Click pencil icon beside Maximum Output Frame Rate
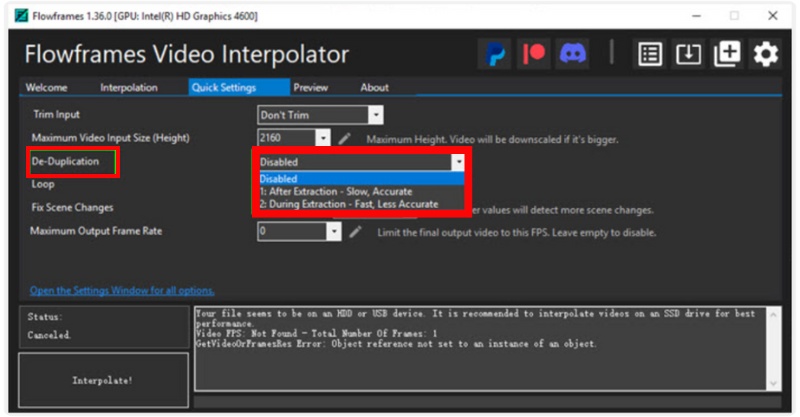Screen dimensions: 800x417 point(355,232)
